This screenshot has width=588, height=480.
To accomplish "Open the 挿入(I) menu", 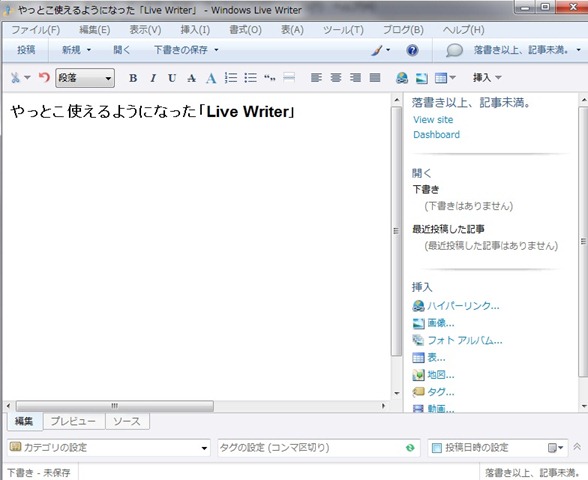I will point(195,30).
